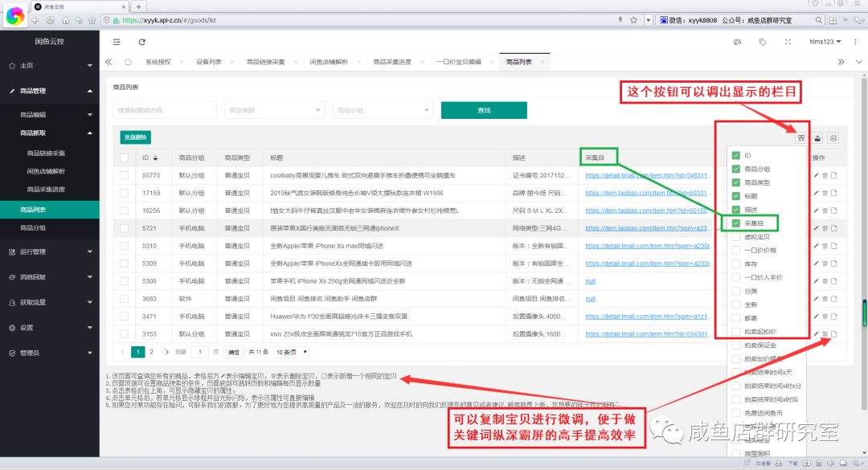
Task: Switch to the 设备列表 tab
Action: (208, 62)
